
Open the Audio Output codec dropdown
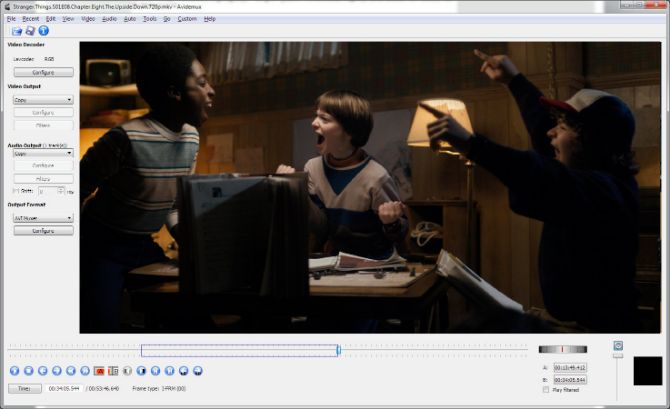click(43, 153)
